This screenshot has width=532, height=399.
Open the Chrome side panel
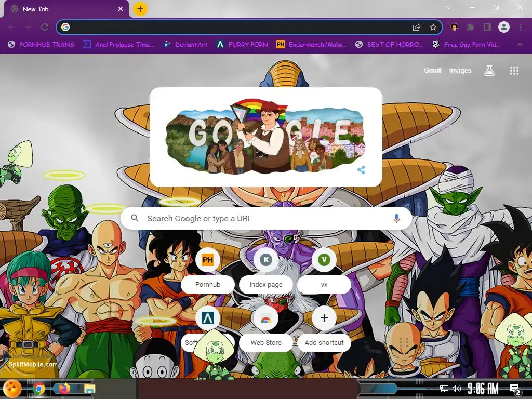487,27
